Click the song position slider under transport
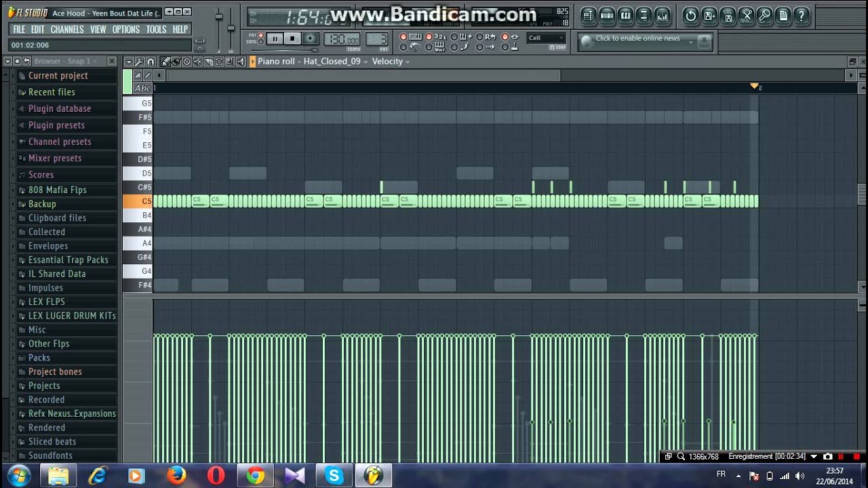The image size is (868, 488). (x=284, y=49)
